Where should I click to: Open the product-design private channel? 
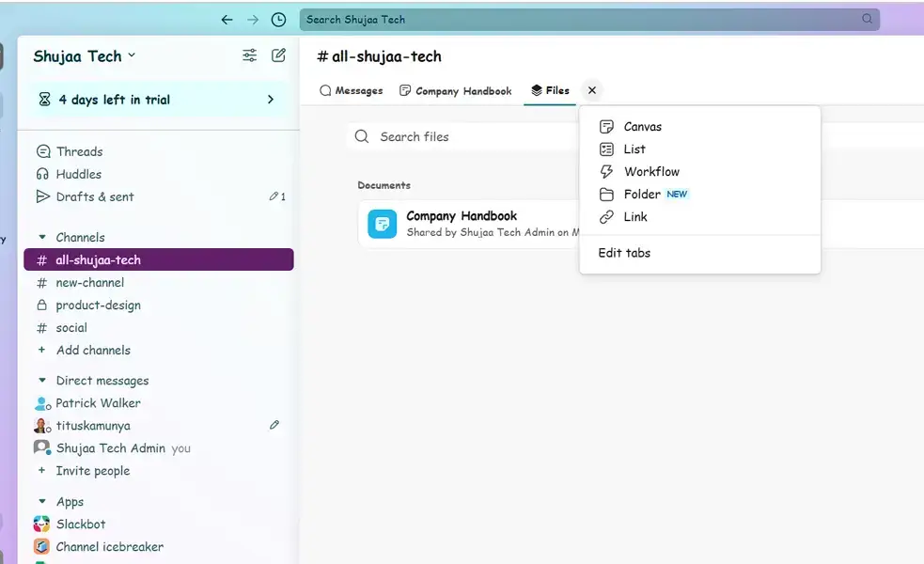pyautogui.click(x=159, y=305)
